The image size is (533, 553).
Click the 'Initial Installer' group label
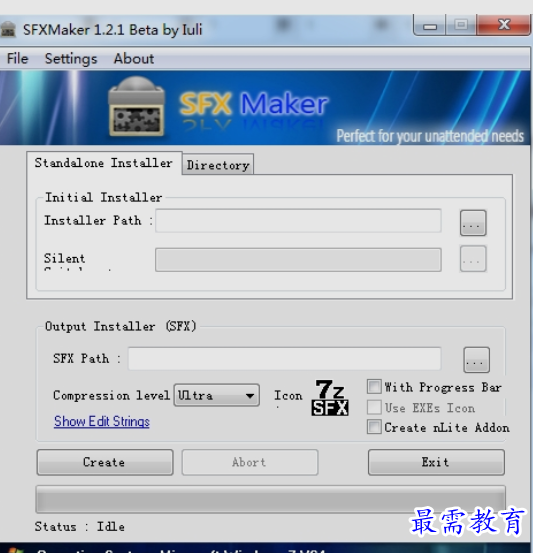click(x=104, y=198)
